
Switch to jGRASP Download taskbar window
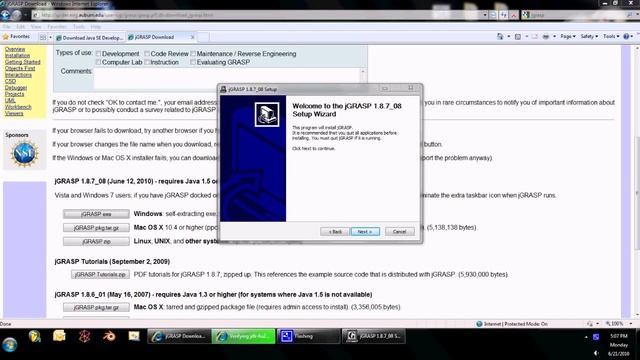pos(179,336)
